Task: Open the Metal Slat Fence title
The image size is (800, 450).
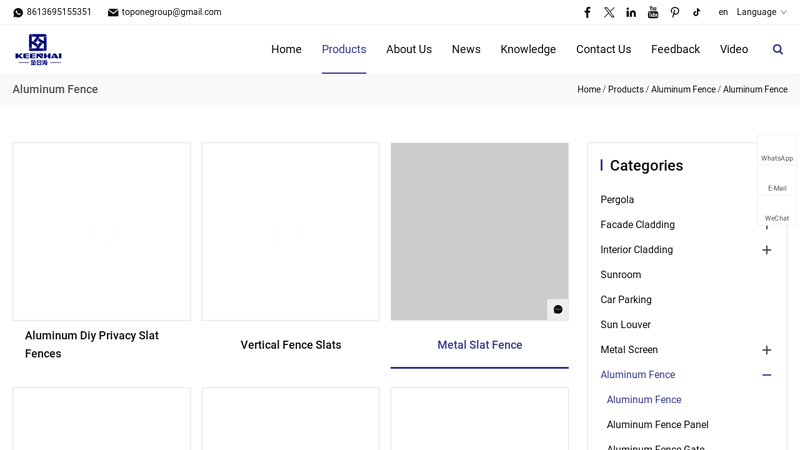Action: tap(480, 345)
